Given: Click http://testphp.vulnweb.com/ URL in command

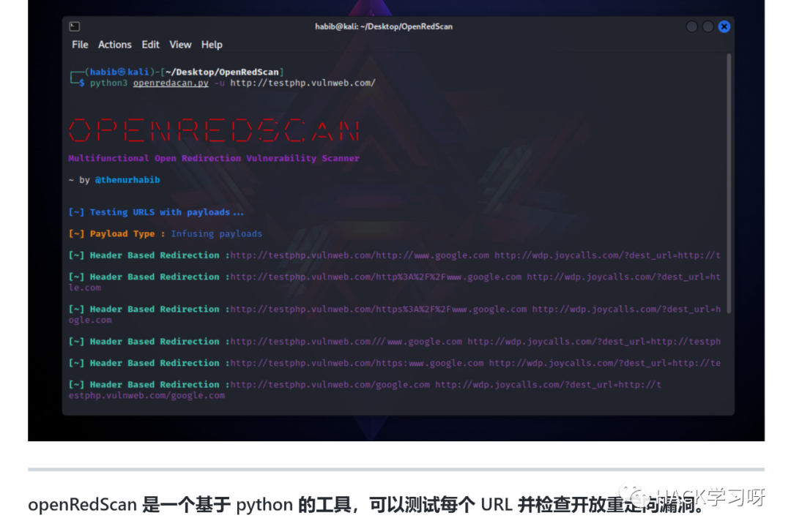Looking at the screenshot, I should [x=302, y=83].
